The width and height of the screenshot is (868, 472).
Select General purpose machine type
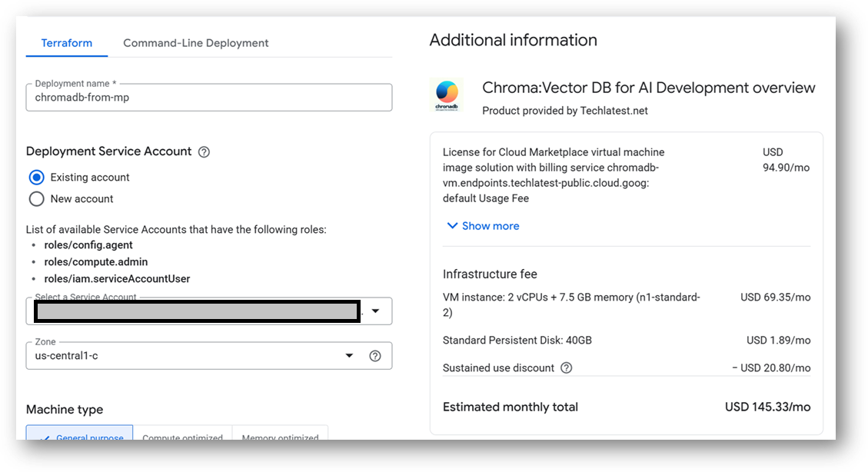tap(80, 436)
